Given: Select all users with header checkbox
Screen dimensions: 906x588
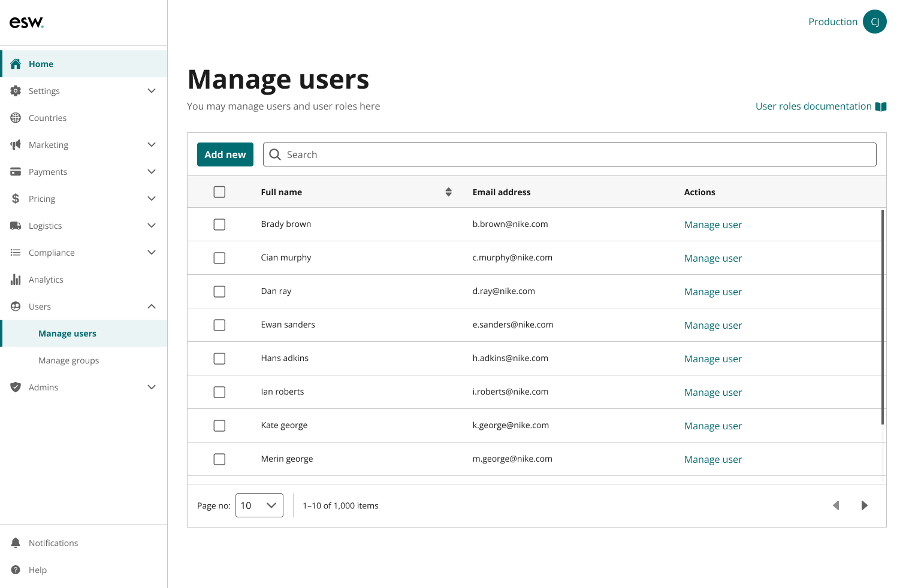Looking at the screenshot, I should tap(219, 192).
